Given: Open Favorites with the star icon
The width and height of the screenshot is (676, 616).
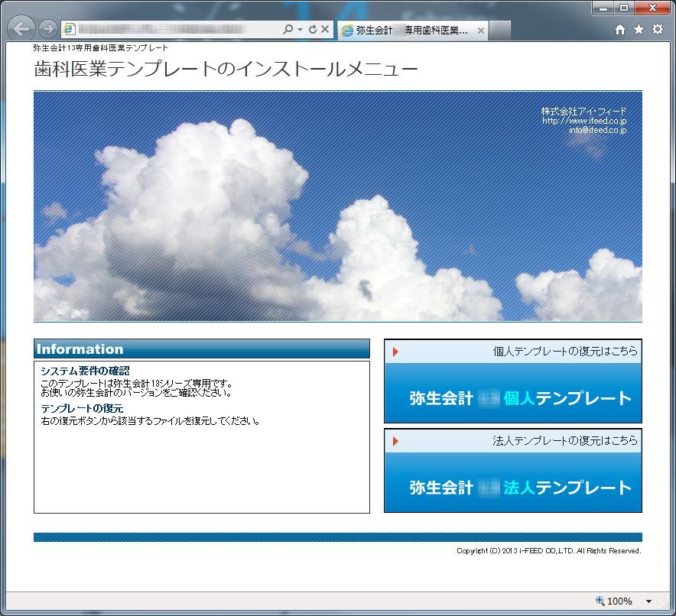Looking at the screenshot, I should pos(639,30).
